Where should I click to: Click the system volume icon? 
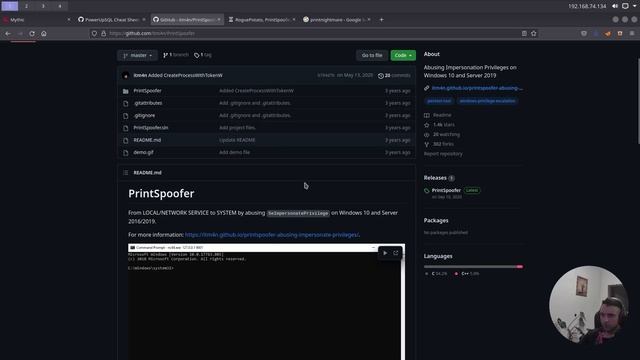click(x=615, y=6)
